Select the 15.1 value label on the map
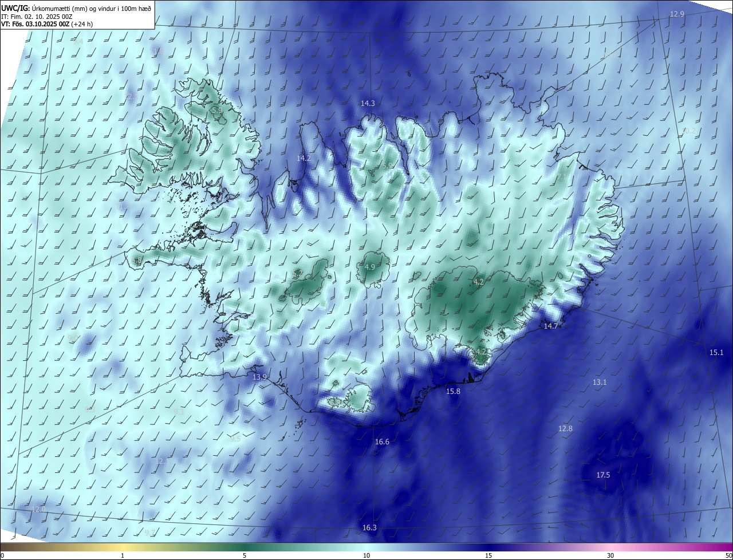The image size is (733, 560). (716, 353)
